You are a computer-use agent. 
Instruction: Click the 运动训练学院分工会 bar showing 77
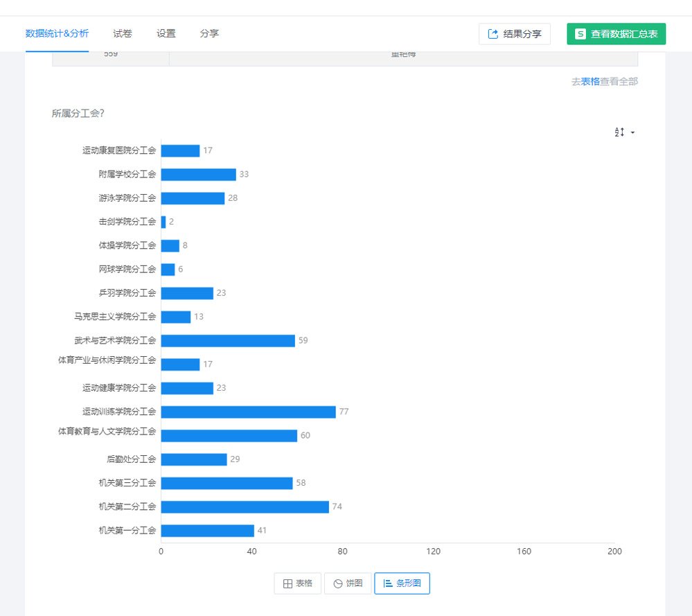point(249,412)
